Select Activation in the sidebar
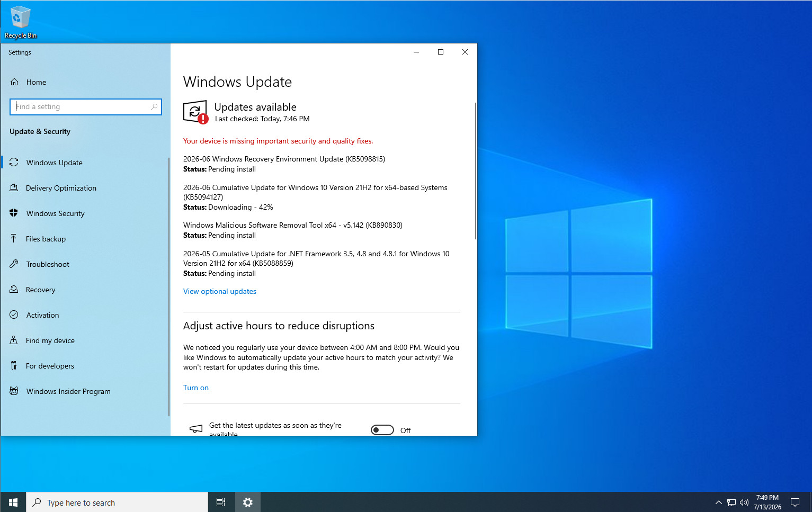 coord(85,315)
